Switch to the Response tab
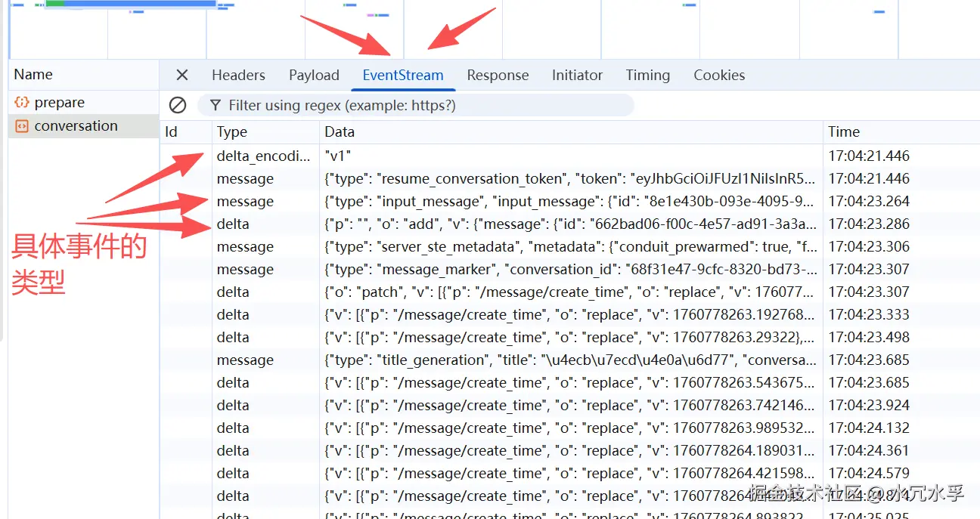Viewport: 980px width, 519px height. (498, 75)
